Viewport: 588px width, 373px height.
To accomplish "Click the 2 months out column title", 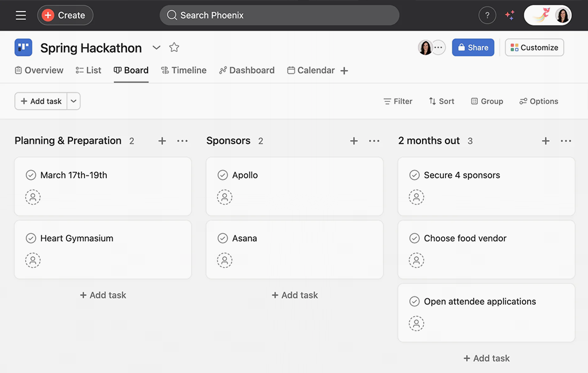I will coord(428,141).
